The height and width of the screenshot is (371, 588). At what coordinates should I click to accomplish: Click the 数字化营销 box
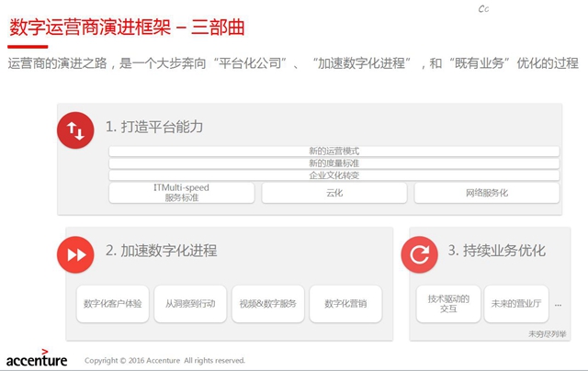[x=345, y=303]
